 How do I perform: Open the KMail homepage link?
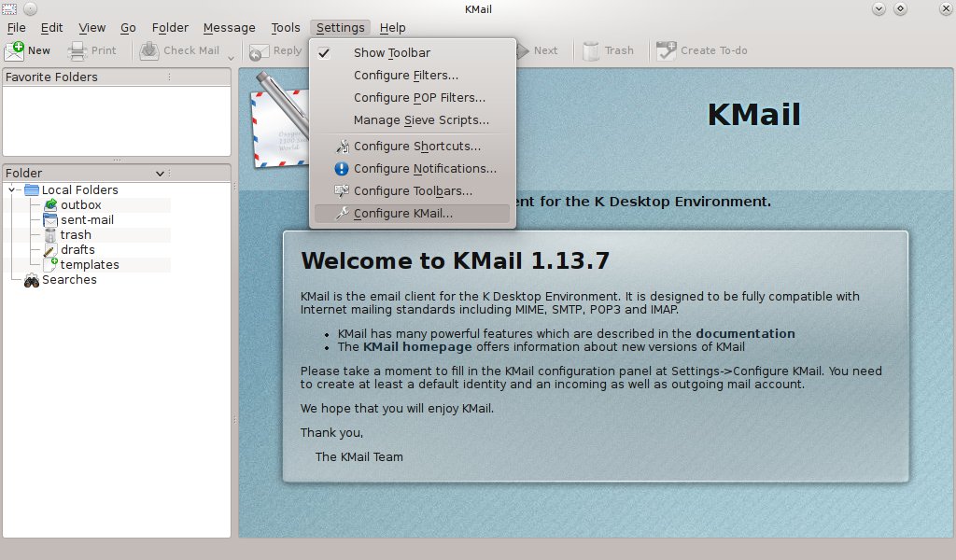pos(417,346)
